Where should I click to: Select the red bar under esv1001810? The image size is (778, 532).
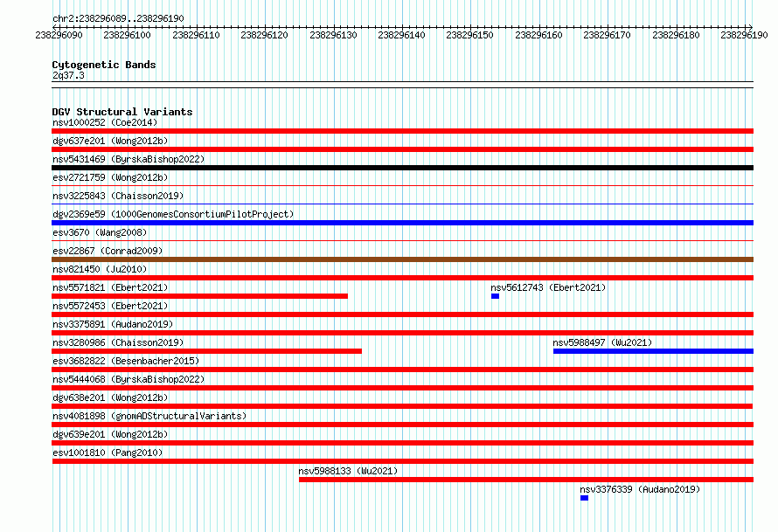point(403,461)
